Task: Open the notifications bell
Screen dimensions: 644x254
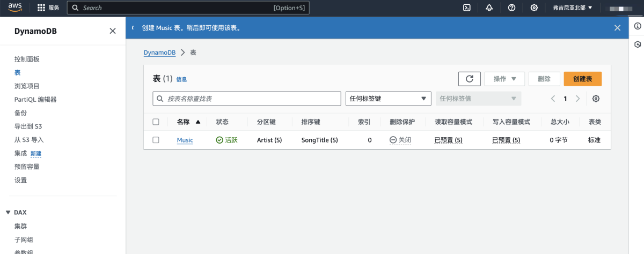Action: pos(489,8)
